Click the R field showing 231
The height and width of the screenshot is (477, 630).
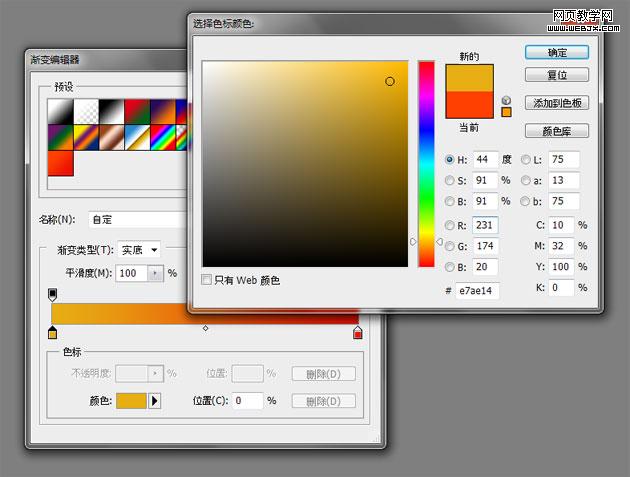click(x=485, y=225)
